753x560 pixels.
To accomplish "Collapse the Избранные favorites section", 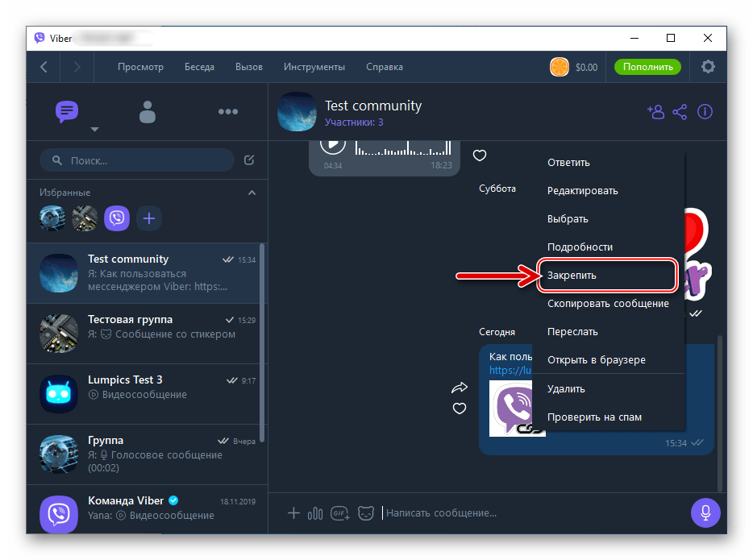I will click(x=252, y=193).
